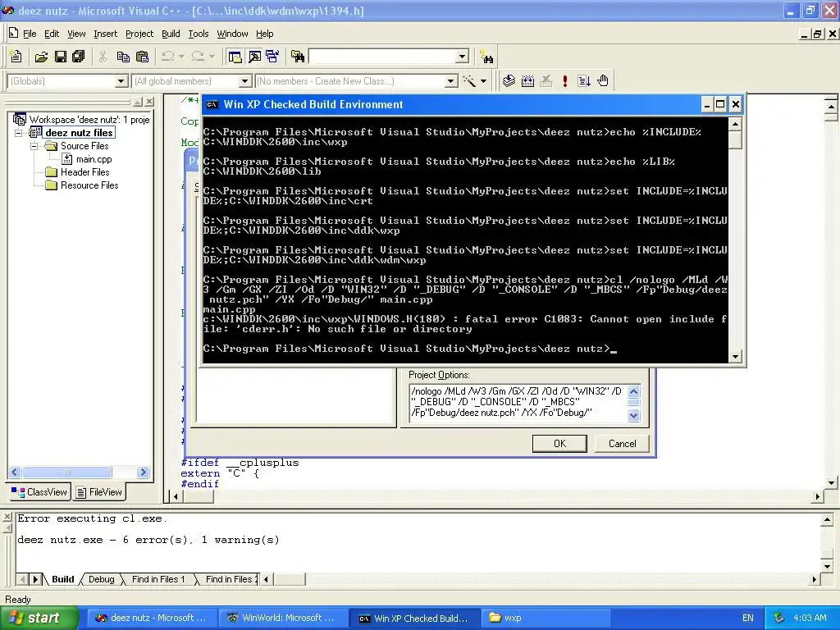Screen dimensions: 840x630
Task: Click the console window system icon
Action: [212, 104]
